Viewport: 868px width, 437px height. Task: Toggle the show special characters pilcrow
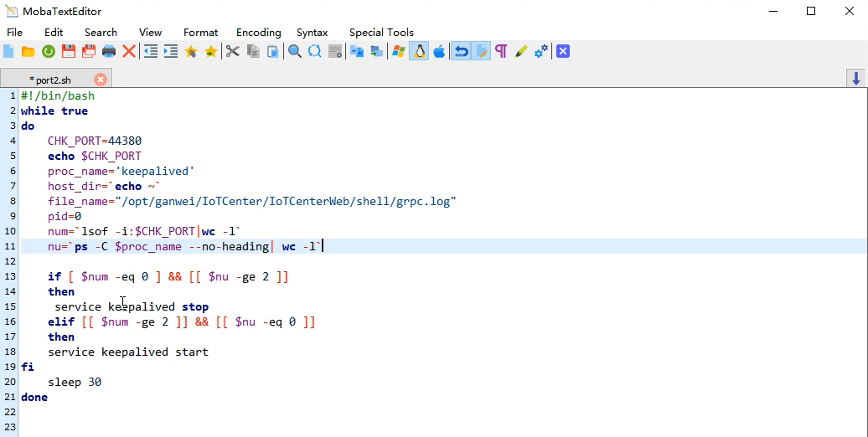pos(501,52)
